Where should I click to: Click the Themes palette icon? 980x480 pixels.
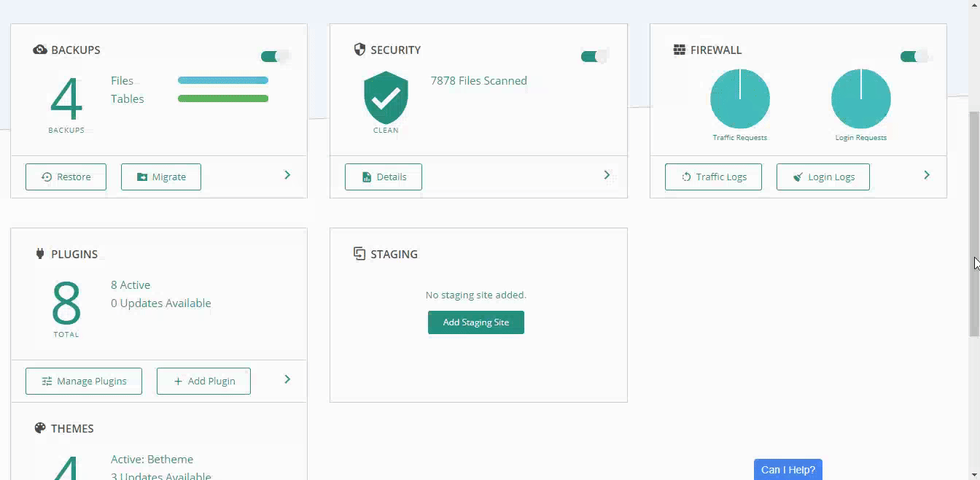pos(40,428)
